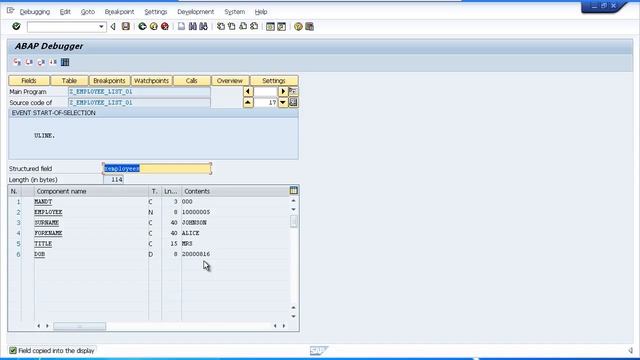
Task: Click the horizontal scrollbar thumb below table
Action: click(x=80, y=326)
